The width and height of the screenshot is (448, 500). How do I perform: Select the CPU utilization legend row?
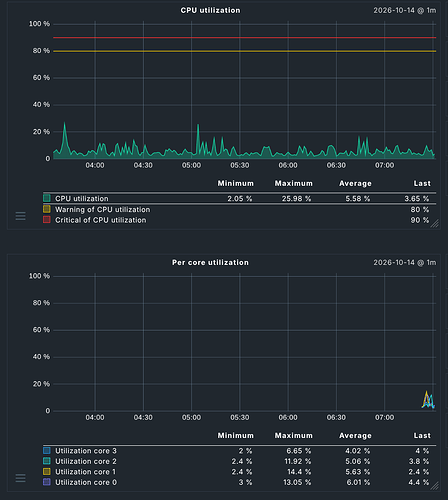pos(239,198)
